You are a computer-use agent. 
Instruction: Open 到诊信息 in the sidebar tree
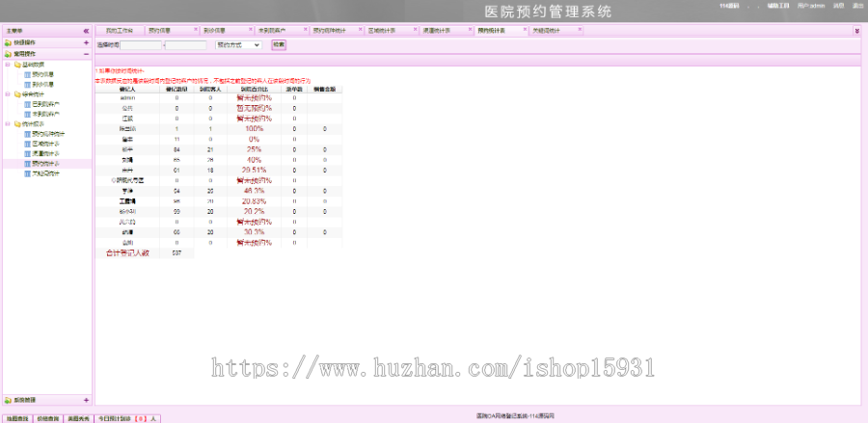pos(42,84)
